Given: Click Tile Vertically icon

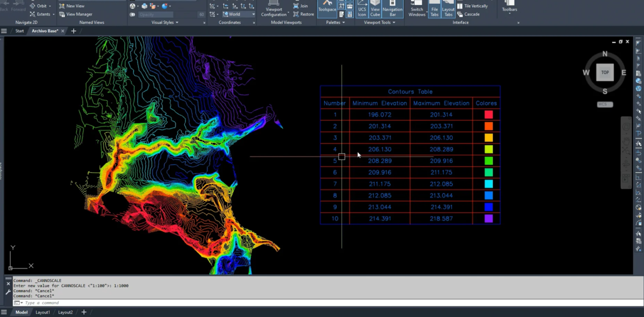Looking at the screenshot, I should pos(460,6).
